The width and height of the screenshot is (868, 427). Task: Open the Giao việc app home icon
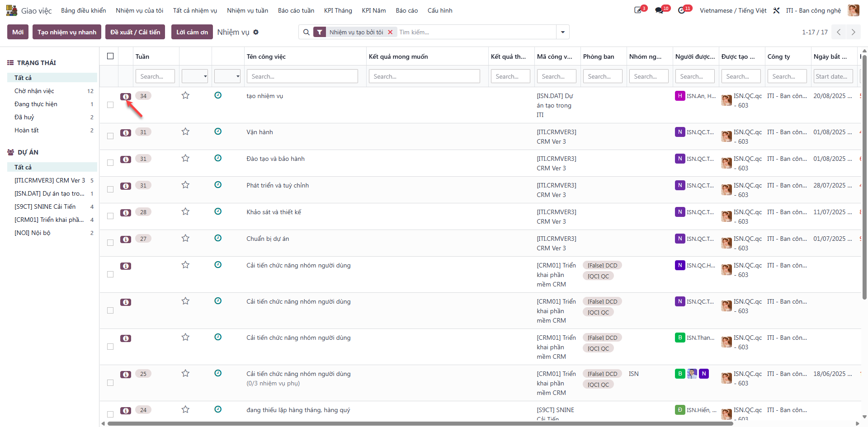click(x=11, y=10)
